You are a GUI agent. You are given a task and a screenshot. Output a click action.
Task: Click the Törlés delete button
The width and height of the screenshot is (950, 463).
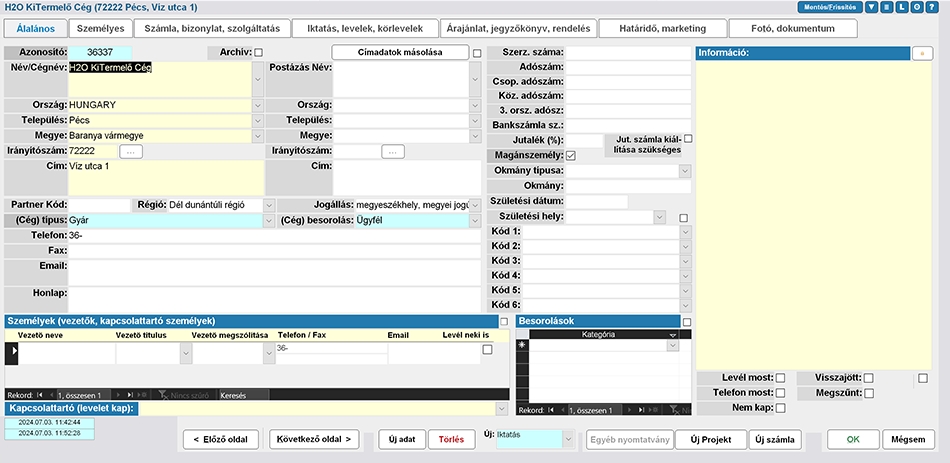[x=450, y=440]
